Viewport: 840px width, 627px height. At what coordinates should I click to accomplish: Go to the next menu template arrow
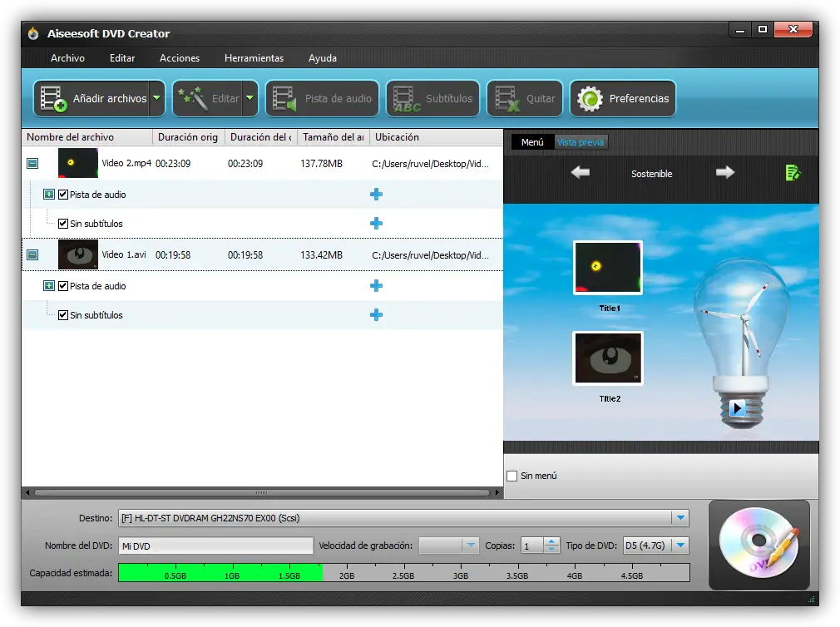[x=725, y=173]
